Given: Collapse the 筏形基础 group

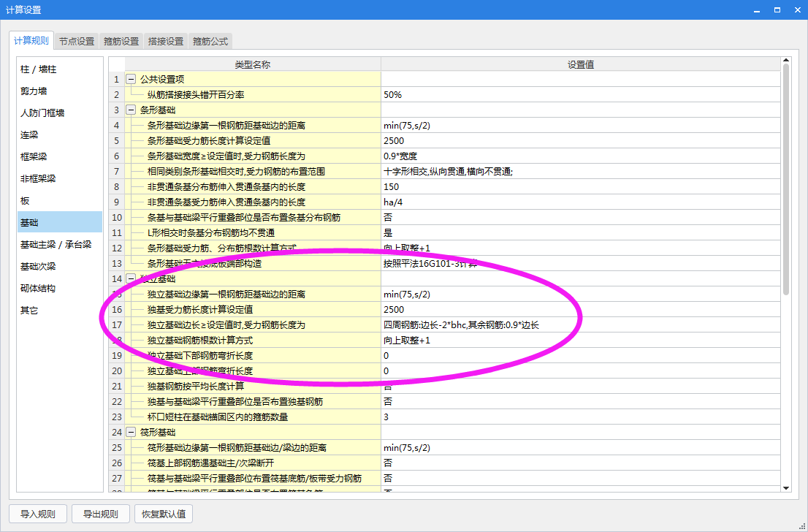Looking at the screenshot, I should (x=131, y=433).
